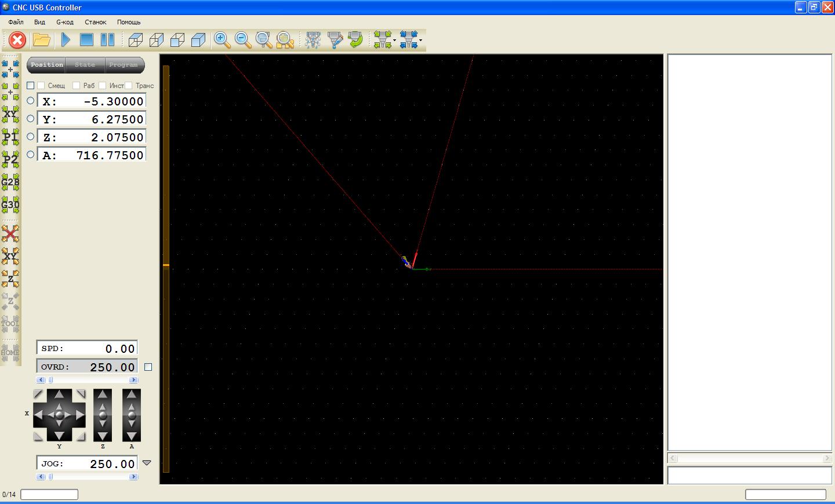
Task: Toggle the coolant flood nozzle icon
Action: (x=335, y=40)
